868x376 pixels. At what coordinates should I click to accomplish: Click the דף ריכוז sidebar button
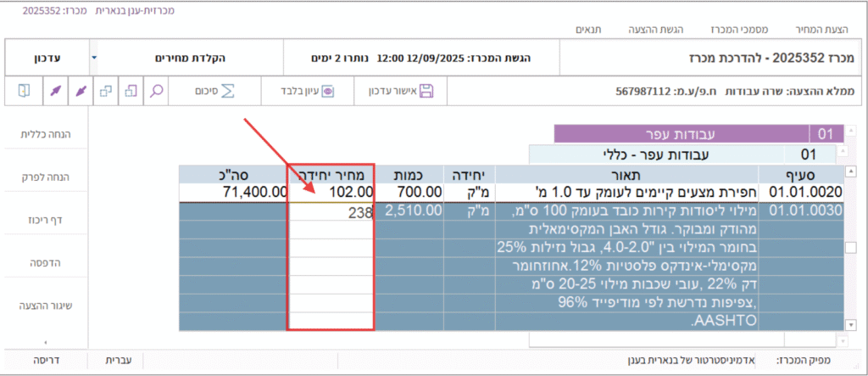pos(45,219)
